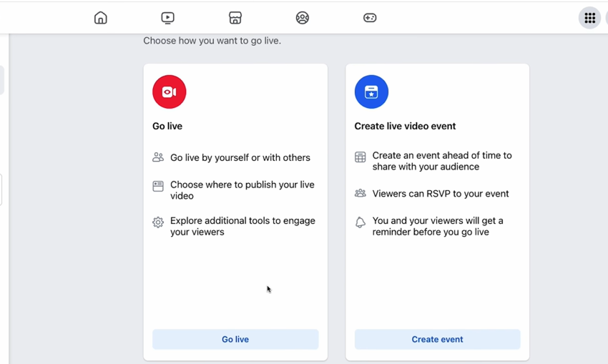The height and width of the screenshot is (364, 608).
Task: Open the Gaming controller tab
Action: 370,18
